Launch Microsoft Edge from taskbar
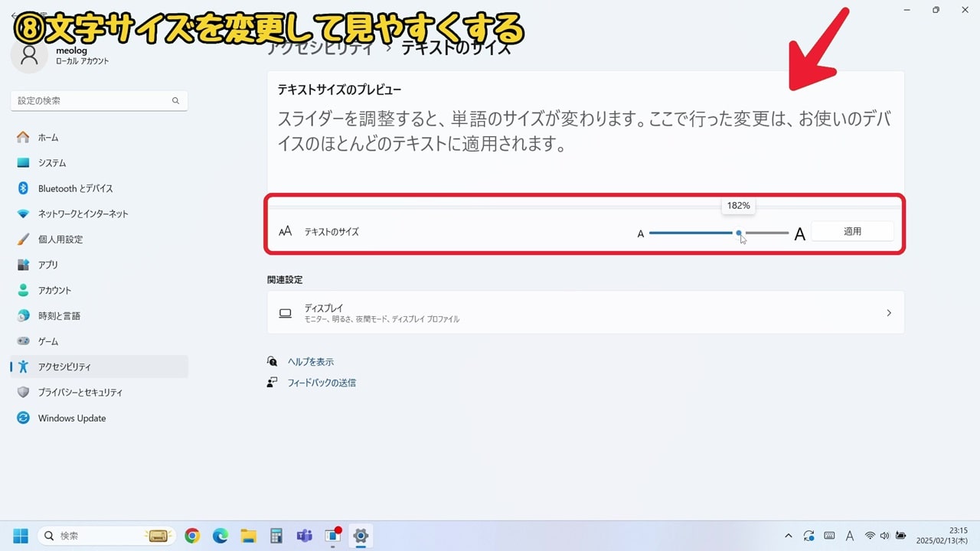 (220, 536)
